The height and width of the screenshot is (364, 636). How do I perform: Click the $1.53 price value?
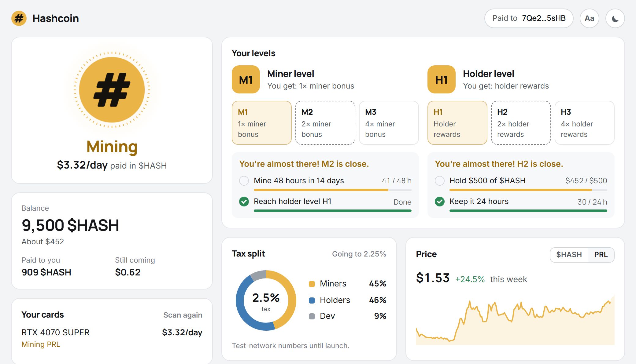click(x=433, y=278)
